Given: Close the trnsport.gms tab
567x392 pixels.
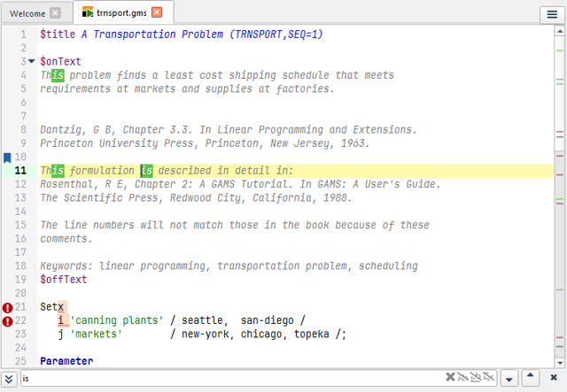Looking at the screenshot, I should pos(157,12).
